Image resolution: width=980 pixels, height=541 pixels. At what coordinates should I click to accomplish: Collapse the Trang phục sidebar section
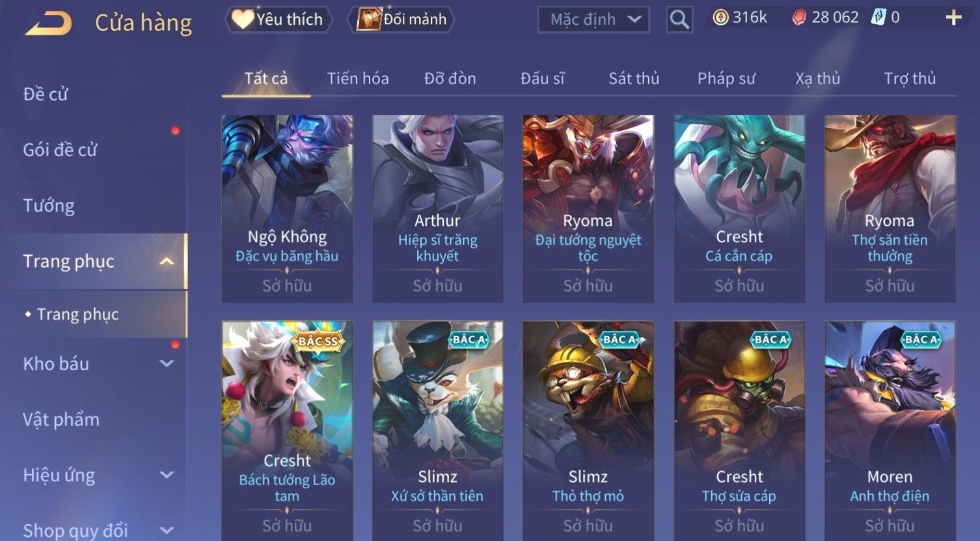click(167, 261)
